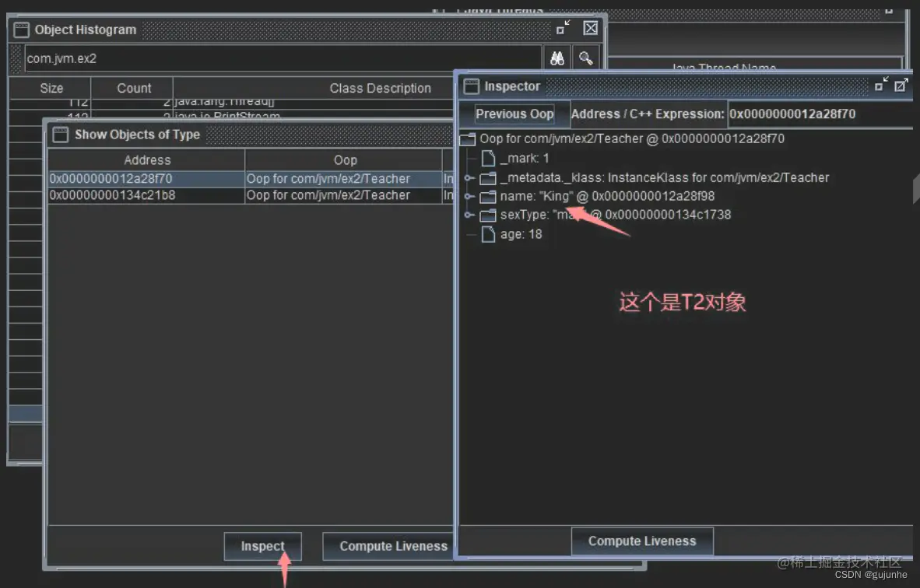The image size is (920, 588).
Task: Click Compute Liveness in the Inspector window
Action: [642, 541]
